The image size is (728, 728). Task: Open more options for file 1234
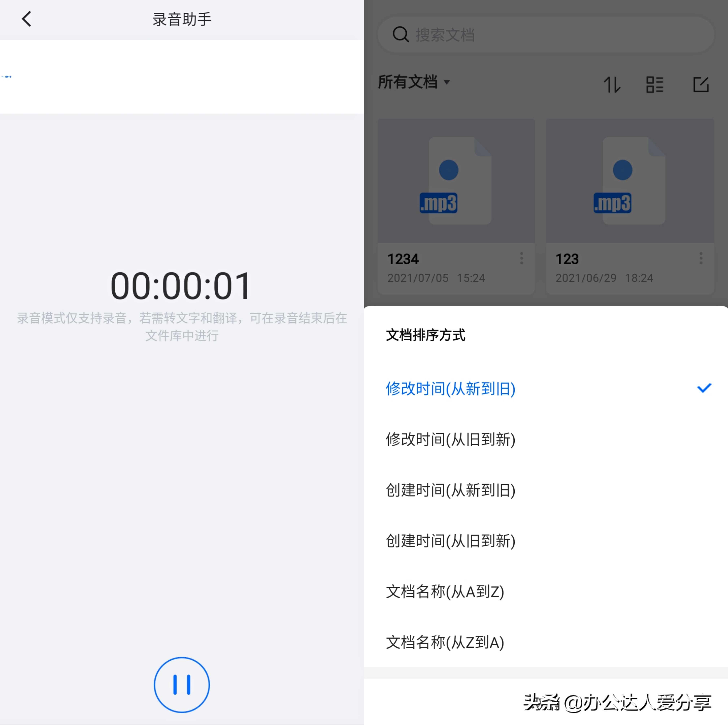pyautogui.click(x=521, y=259)
